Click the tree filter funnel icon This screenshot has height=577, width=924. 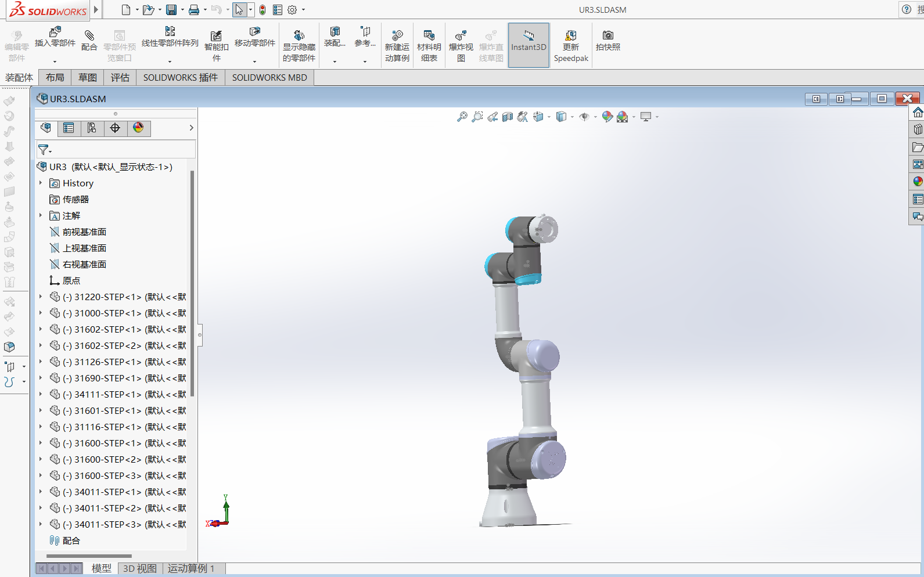click(x=44, y=150)
